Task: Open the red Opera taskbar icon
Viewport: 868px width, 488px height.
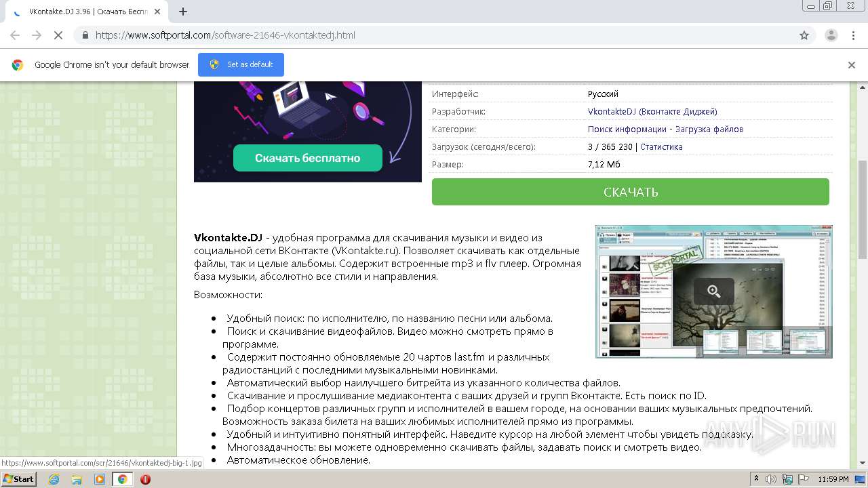Action: click(x=145, y=479)
